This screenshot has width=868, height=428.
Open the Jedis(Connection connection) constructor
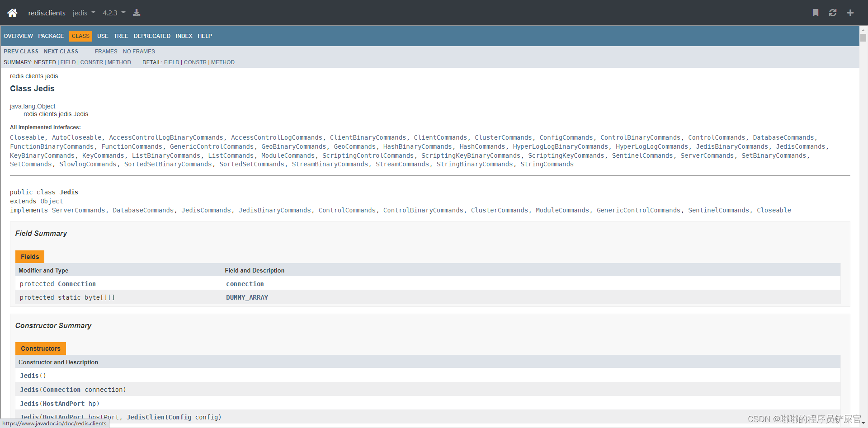click(x=29, y=390)
